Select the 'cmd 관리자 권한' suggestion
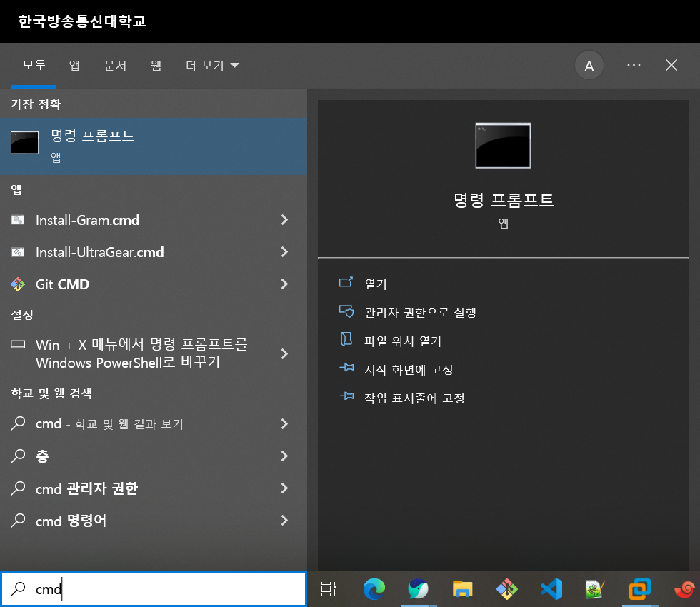700x607 pixels. 86,488
